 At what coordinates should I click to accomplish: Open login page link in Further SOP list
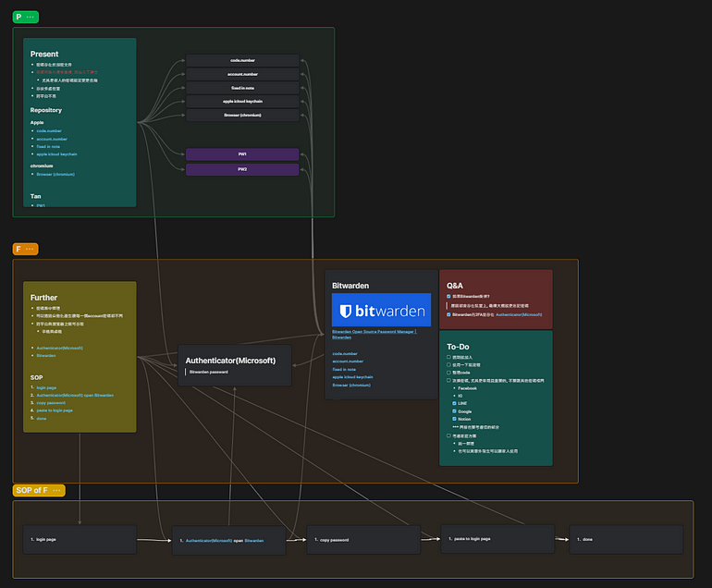[46, 387]
